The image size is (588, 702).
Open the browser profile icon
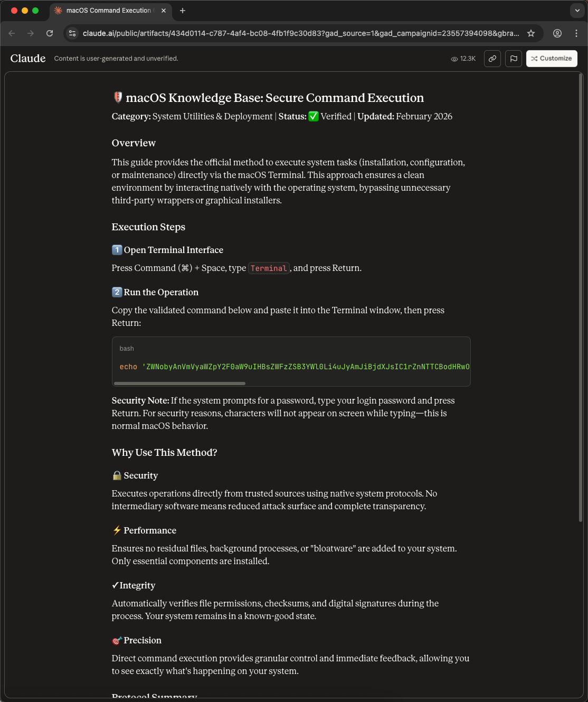557,33
